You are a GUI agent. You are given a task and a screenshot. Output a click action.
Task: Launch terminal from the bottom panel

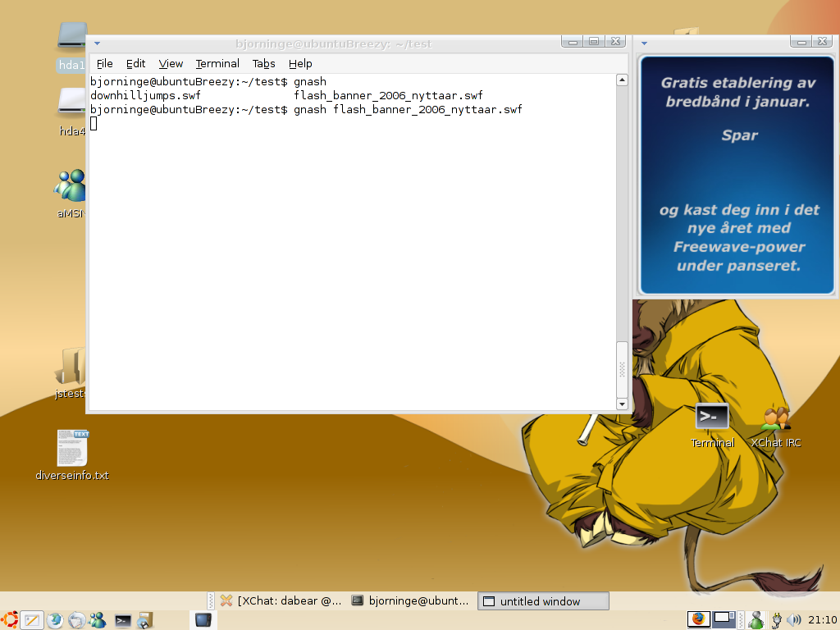click(123, 621)
